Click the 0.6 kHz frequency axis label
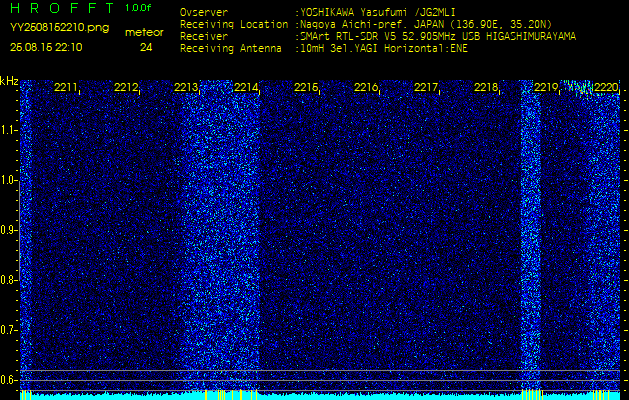This screenshot has height=400, width=629. (x=8, y=380)
